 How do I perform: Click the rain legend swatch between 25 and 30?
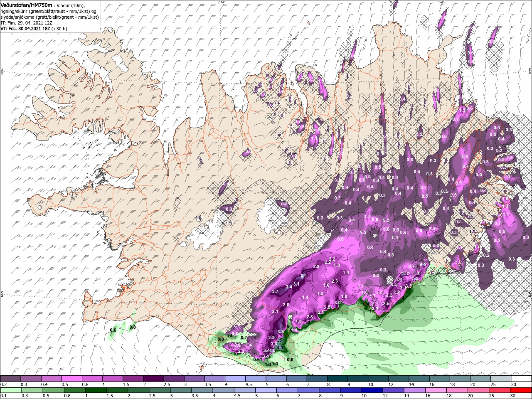pyautogui.click(x=500, y=390)
